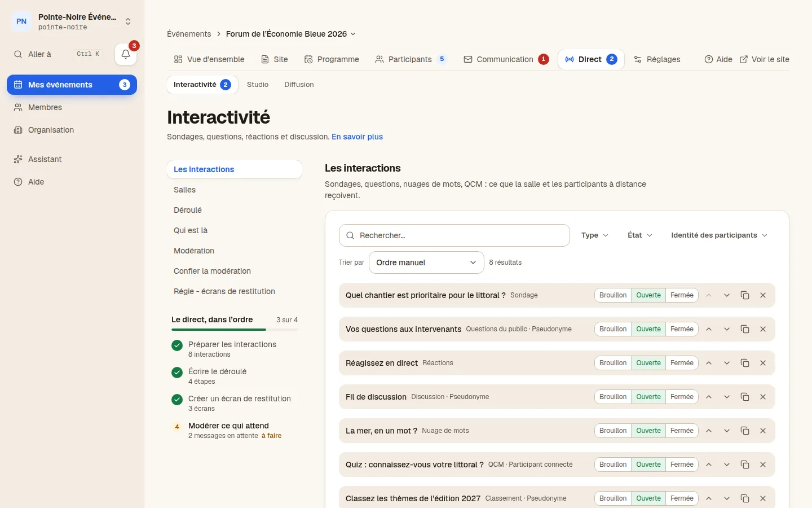The width and height of the screenshot is (812, 508).
Task: Duplicate the 'La mer, en un mot ?' interaction
Action: coord(745,431)
